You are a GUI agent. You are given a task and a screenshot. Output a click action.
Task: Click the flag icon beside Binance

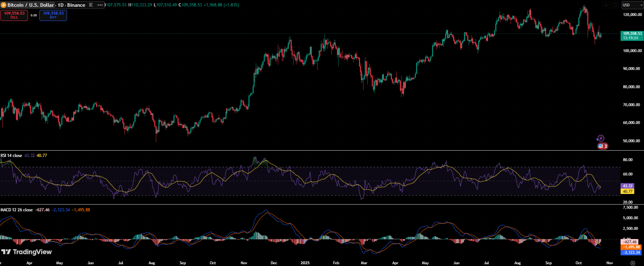(x=91, y=5)
